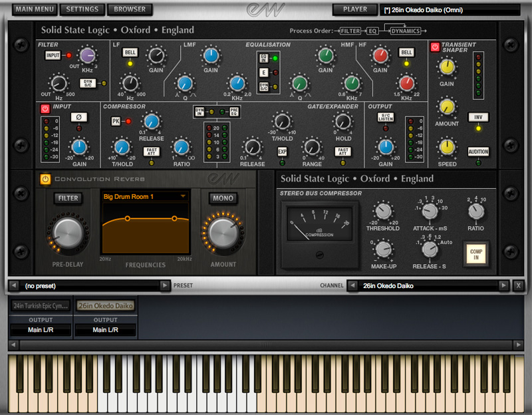The width and height of the screenshot is (532, 415).
Task: Switch to the PLAYER view
Action: coord(355,9)
